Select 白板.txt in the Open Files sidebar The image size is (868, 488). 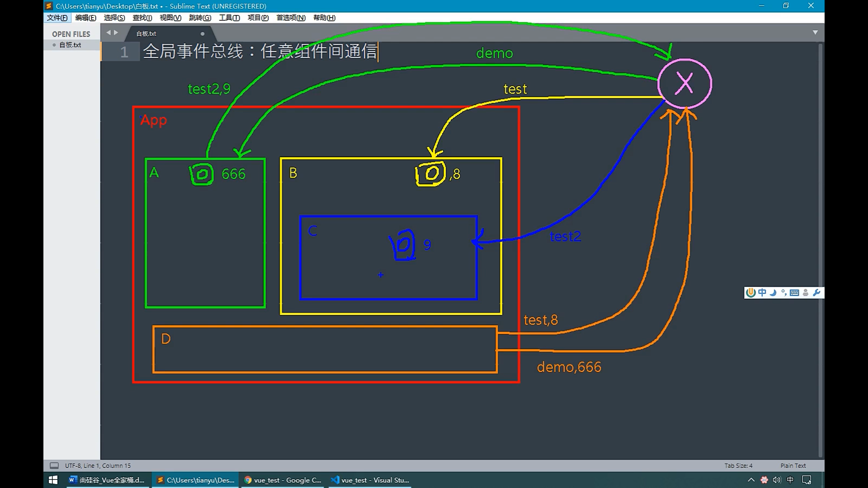(70, 45)
